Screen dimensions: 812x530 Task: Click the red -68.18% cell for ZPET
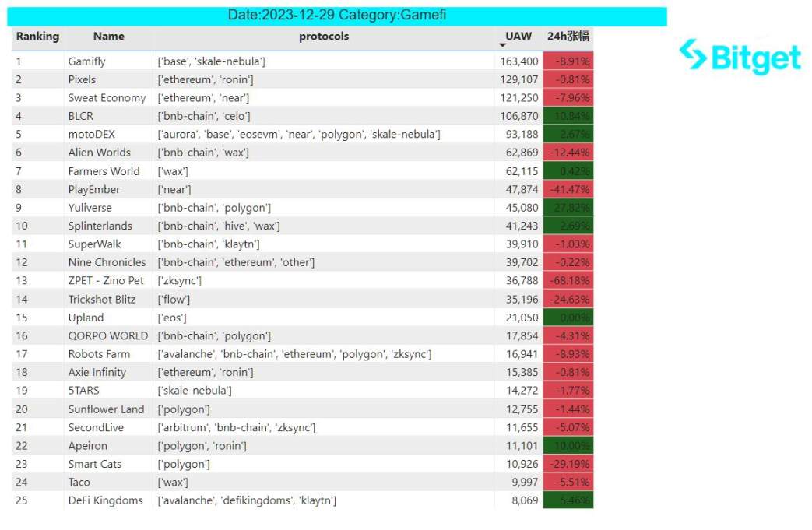(x=568, y=281)
